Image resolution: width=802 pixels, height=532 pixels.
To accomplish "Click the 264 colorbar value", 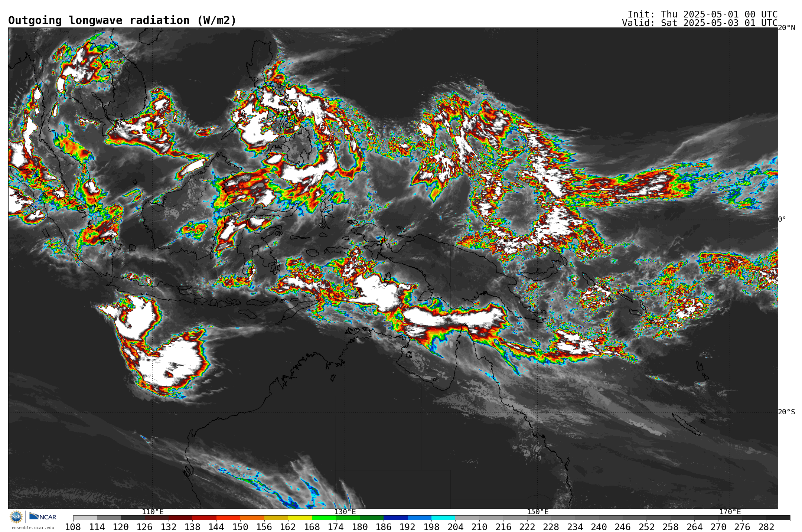I will point(694,527).
